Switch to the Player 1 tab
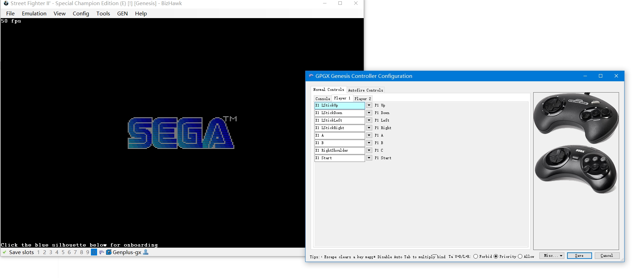 342,98
